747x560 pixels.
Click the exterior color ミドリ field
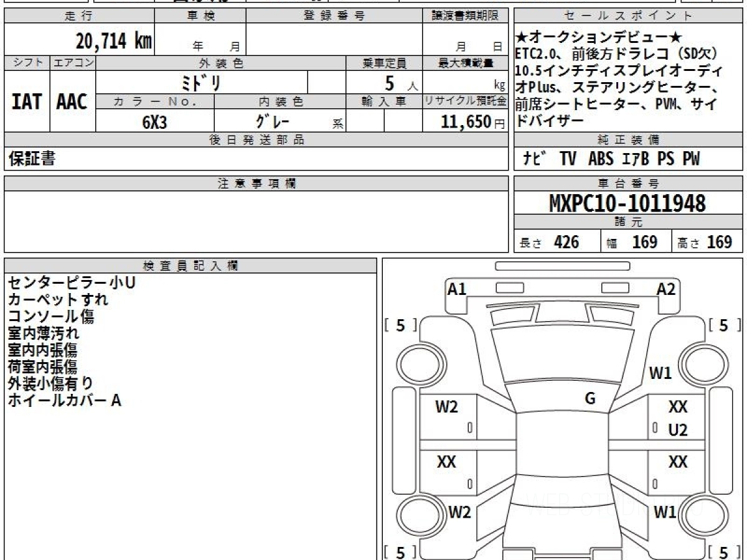(x=201, y=82)
